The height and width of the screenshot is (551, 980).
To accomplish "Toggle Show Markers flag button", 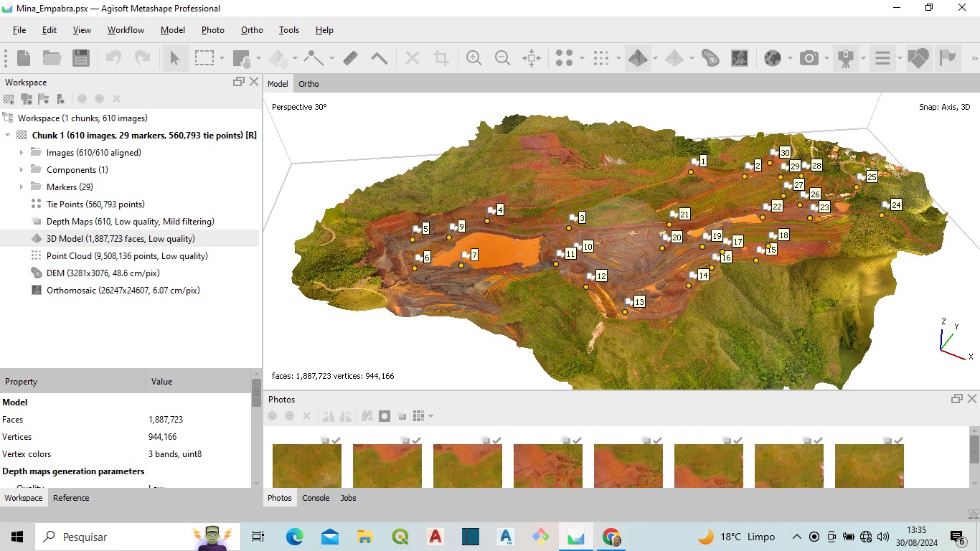I will tap(948, 58).
